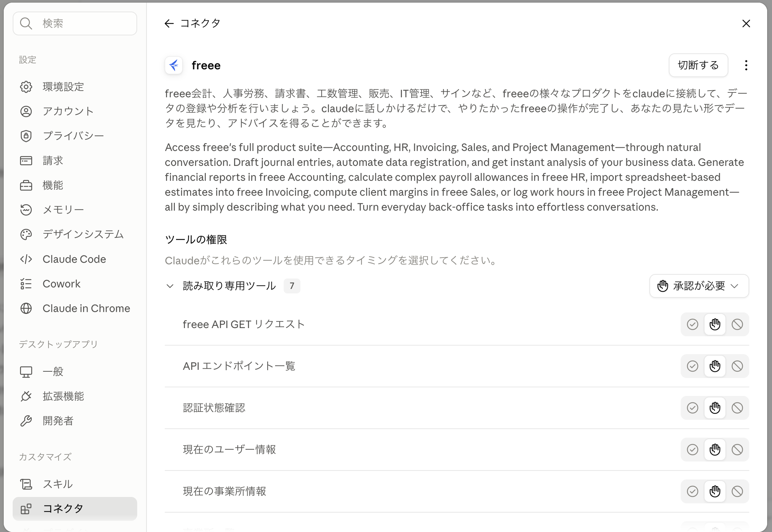Click the checklist icon beside Cowork
The width and height of the screenshot is (772, 532).
click(x=26, y=284)
